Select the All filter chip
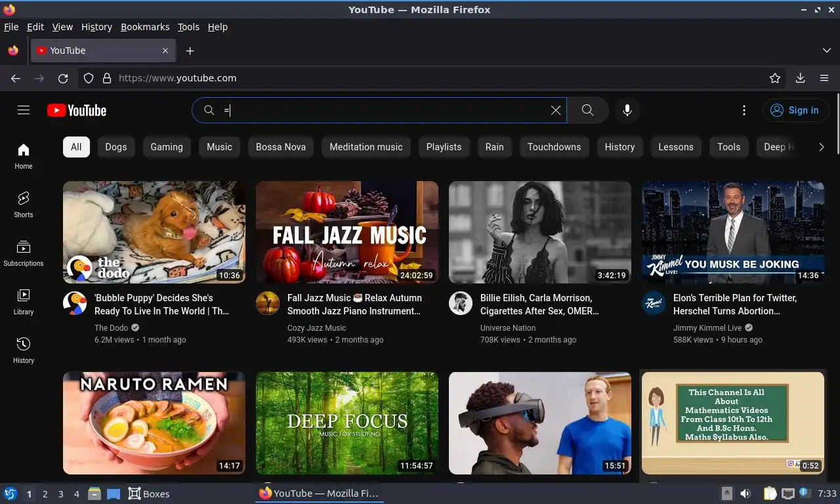This screenshot has width=840, height=504. (x=76, y=147)
